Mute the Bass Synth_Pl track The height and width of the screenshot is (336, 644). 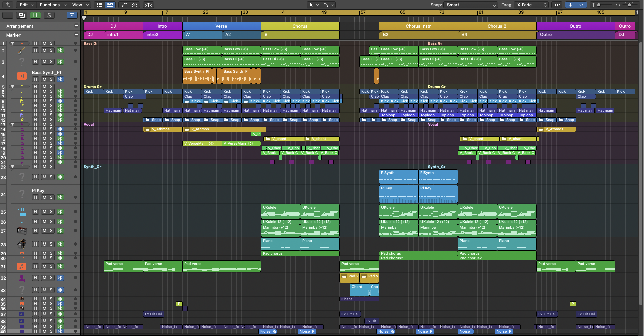44,79
